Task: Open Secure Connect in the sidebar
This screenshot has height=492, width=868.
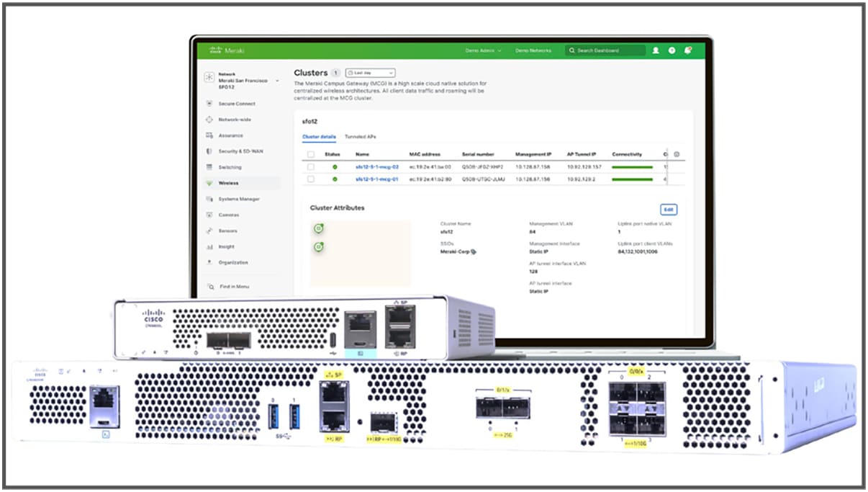Action: click(x=237, y=104)
